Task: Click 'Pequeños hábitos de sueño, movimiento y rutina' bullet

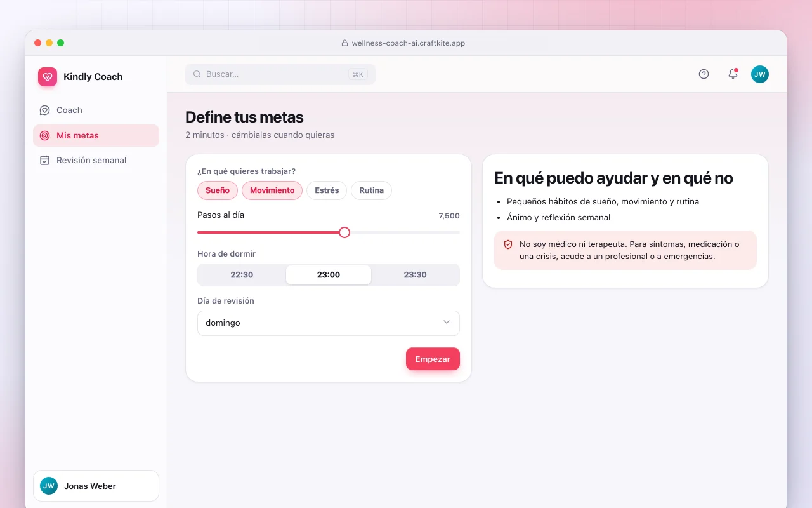Action: click(x=603, y=201)
